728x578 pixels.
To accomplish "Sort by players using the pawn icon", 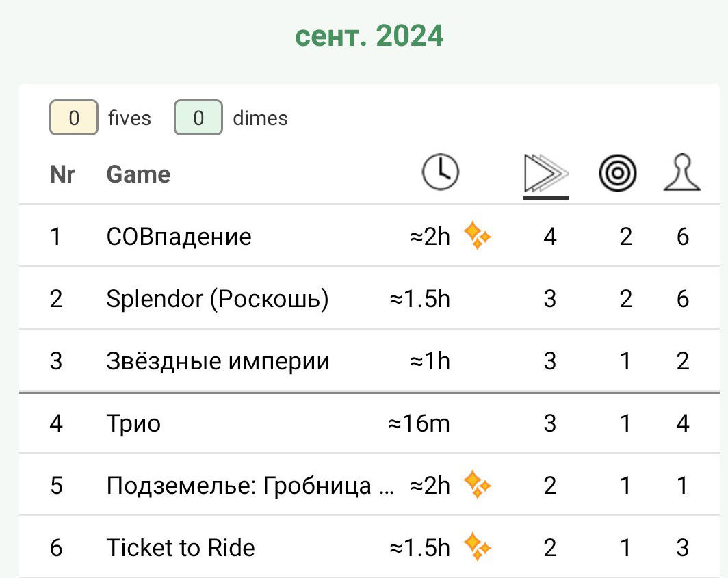I will 681,173.
